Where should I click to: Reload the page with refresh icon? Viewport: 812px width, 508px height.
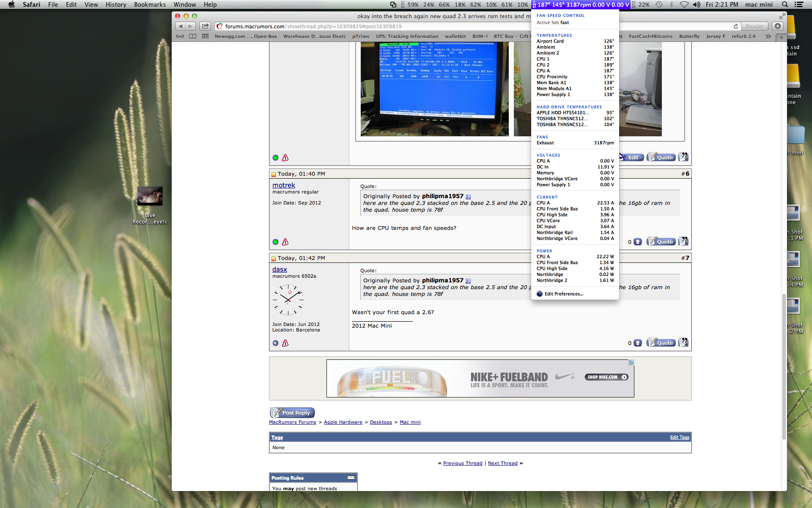tap(736, 26)
